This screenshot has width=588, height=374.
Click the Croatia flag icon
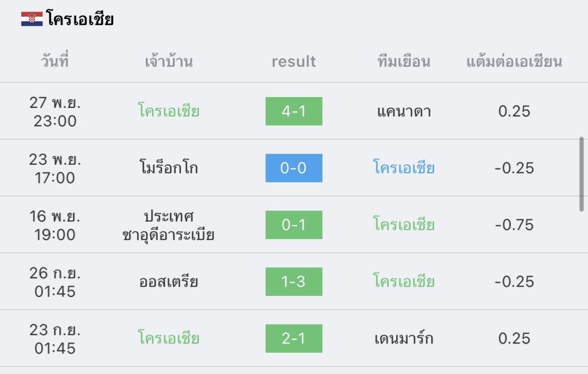pyautogui.click(x=32, y=19)
